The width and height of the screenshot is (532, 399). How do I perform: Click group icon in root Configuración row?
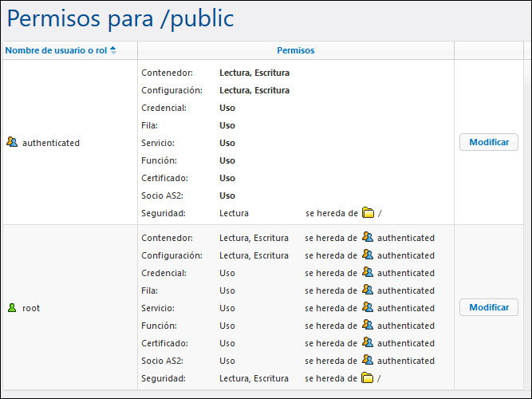(368, 255)
